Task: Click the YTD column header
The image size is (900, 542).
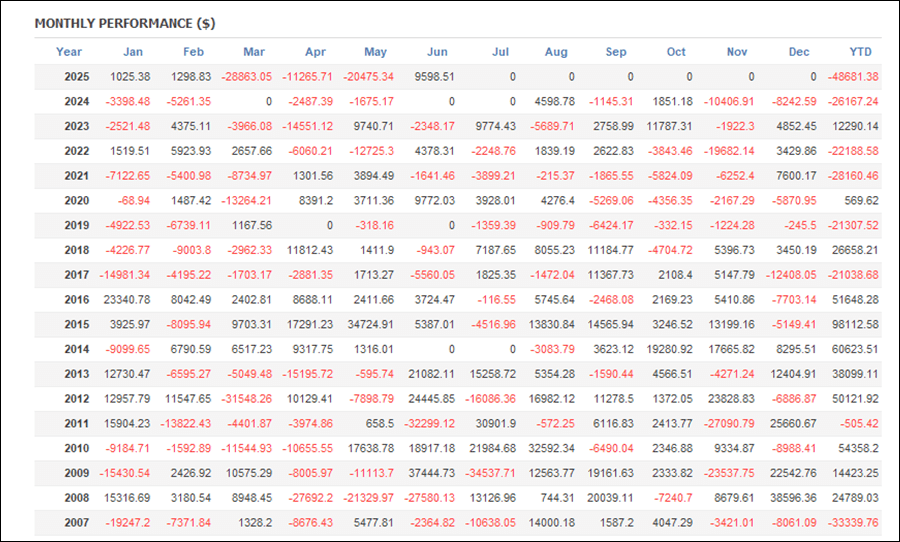Action: 860,52
